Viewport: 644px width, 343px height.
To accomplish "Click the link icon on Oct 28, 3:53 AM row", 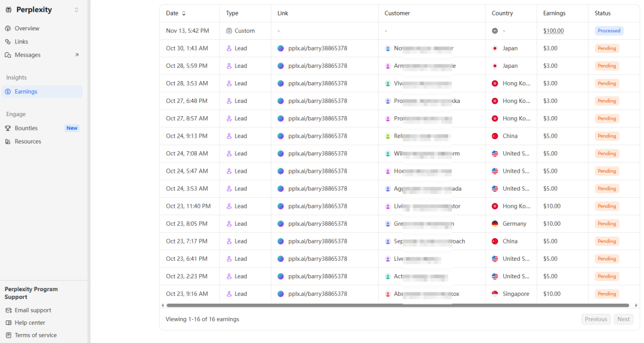I will click(x=280, y=83).
